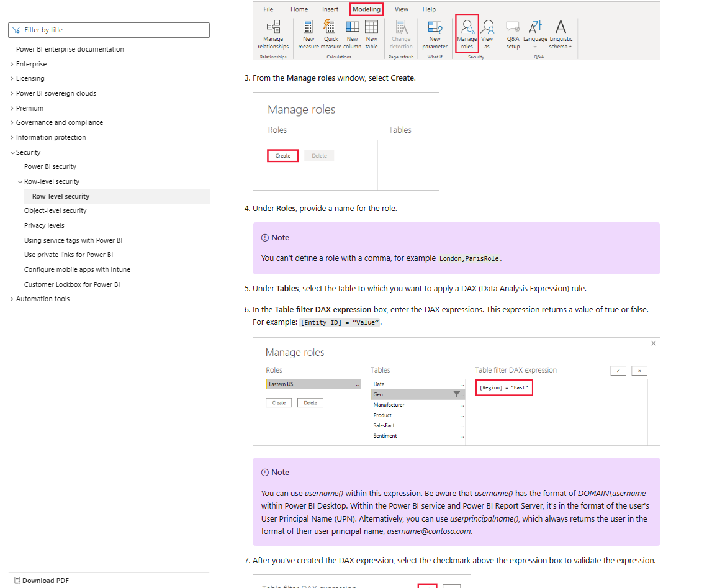Select the Eastern US role
This screenshot has width=707, height=588.
[x=313, y=384]
